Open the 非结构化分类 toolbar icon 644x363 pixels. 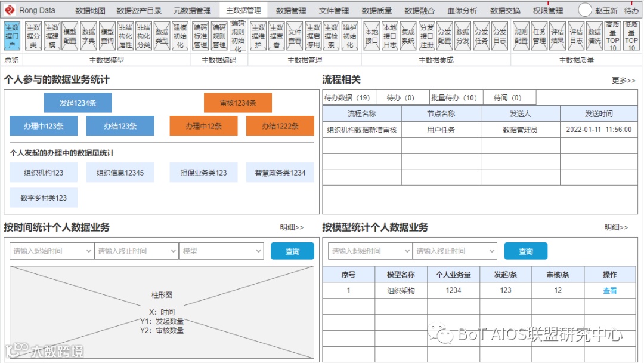144,36
